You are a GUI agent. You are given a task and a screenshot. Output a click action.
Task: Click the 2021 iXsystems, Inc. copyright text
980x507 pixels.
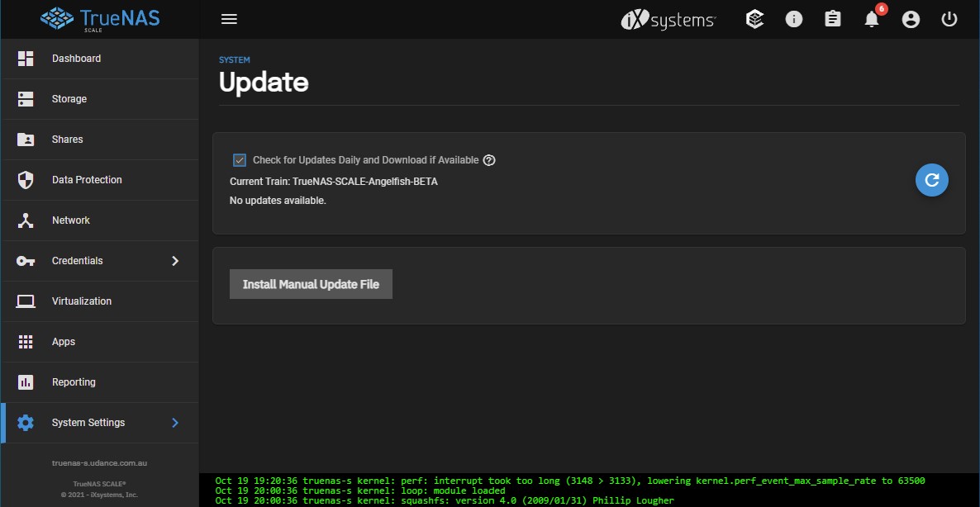tap(99, 495)
